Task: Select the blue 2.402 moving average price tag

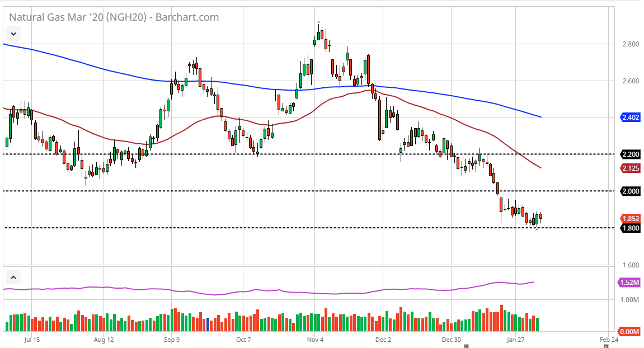Action: [629, 117]
